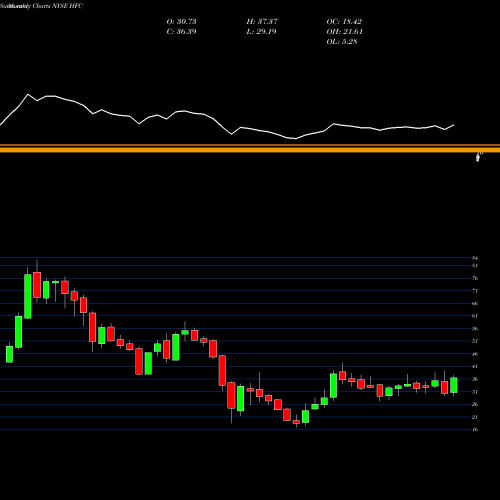The width and height of the screenshot is (500, 500).
Task: Click the 16 price axis label
Action: click(475, 430)
